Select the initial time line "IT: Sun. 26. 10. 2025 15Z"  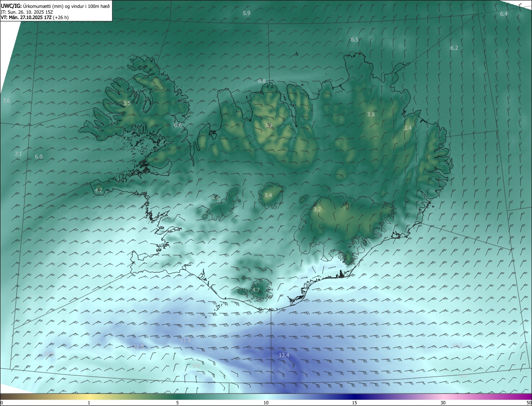tap(27, 12)
